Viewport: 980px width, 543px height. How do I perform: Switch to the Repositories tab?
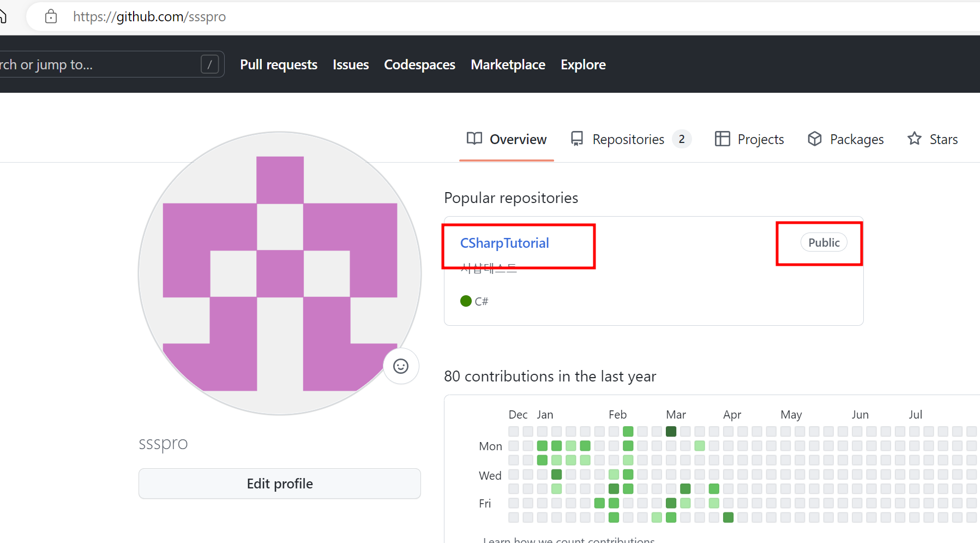coord(630,139)
